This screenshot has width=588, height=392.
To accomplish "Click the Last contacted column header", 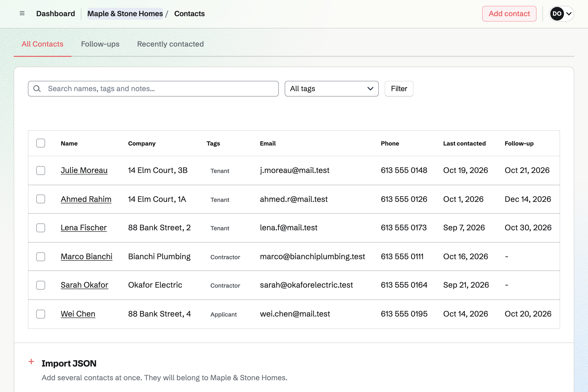I will [x=464, y=144].
